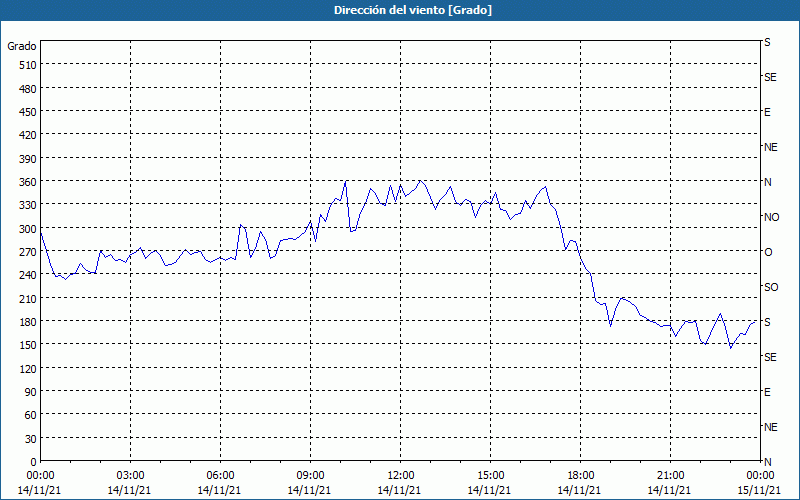Click the 450 y-axis value
800x500 pixels.
pyautogui.click(x=29, y=112)
